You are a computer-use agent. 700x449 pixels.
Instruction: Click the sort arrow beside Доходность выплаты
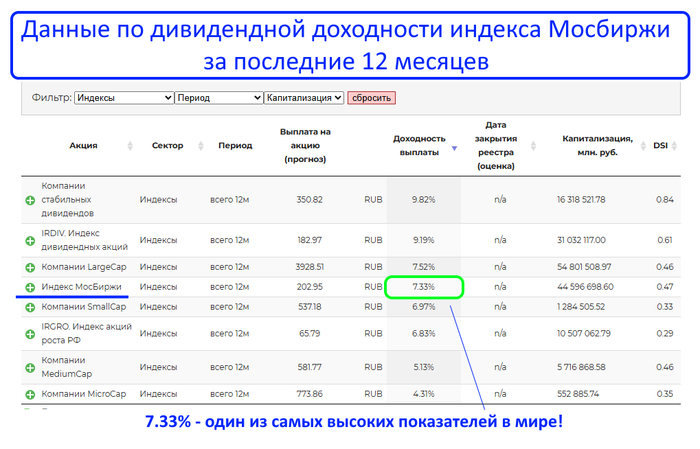[455, 148]
